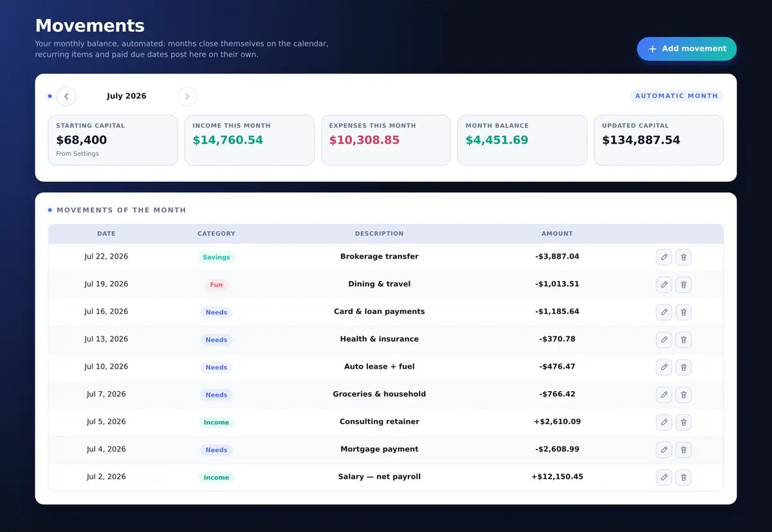This screenshot has width=772, height=532.
Task: Delete the Salary — net payroll row
Action: pos(683,477)
